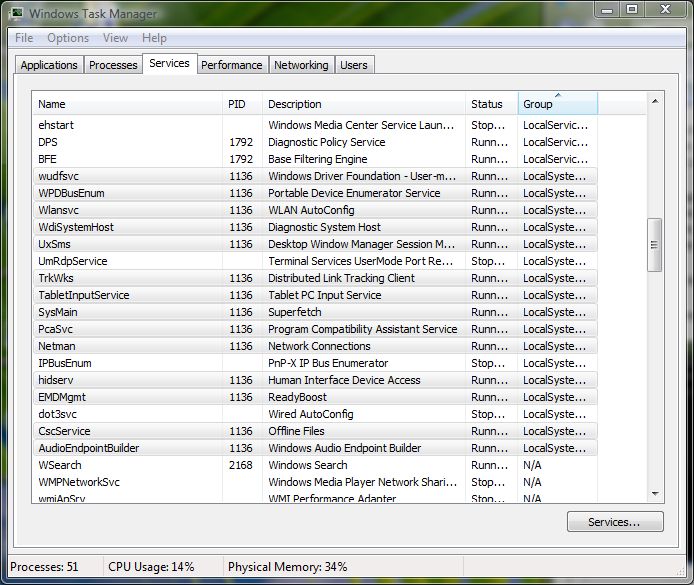Select the IPBusEnum service row
Screen dimensions: 694x585
click(x=315, y=363)
